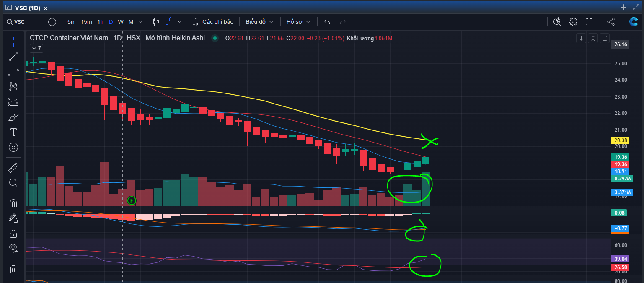The height and width of the screenshot is (283, 644).
Task: Click the 26.50 red indicator label
Action: [x=620, y=267]
